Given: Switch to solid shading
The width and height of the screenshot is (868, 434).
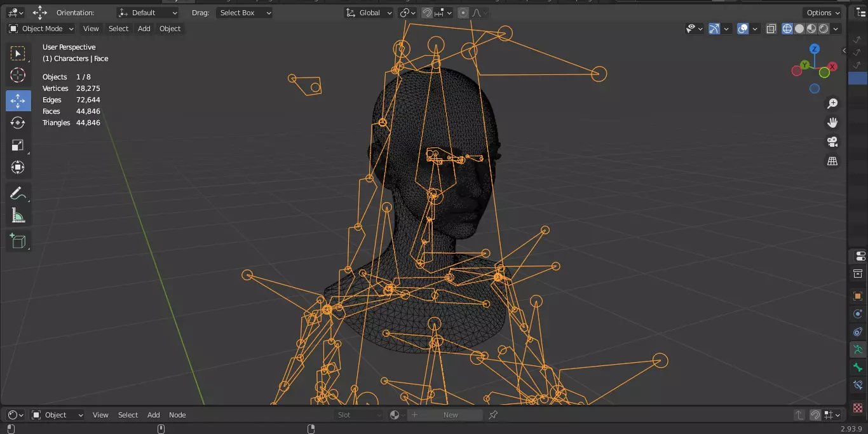Looking at the screenshot, I should tap(799, 29).
